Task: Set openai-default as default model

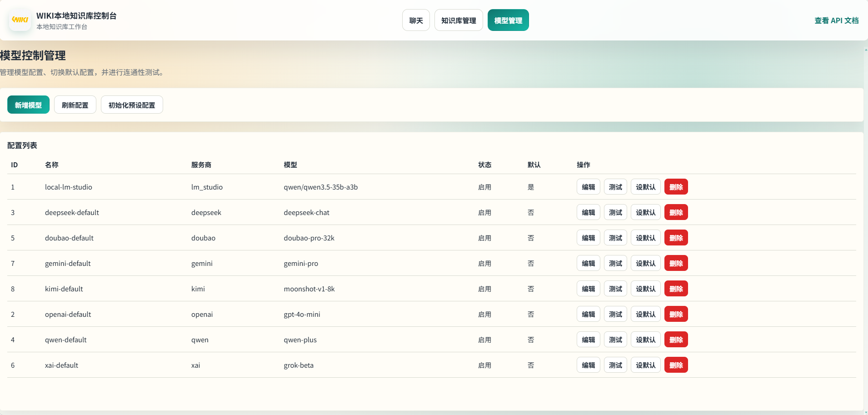Action: (645, 314)
